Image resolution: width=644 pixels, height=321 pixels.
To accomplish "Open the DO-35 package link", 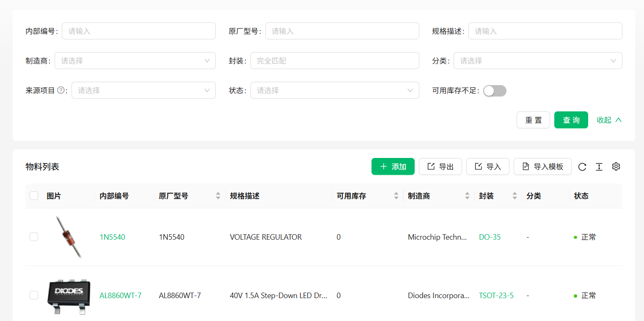I will click(x=490, y=237).
